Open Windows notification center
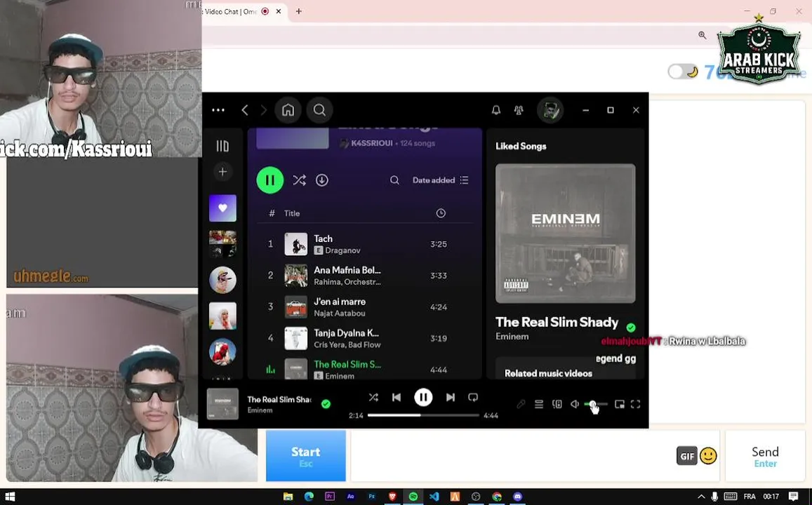 pos(793,497)
